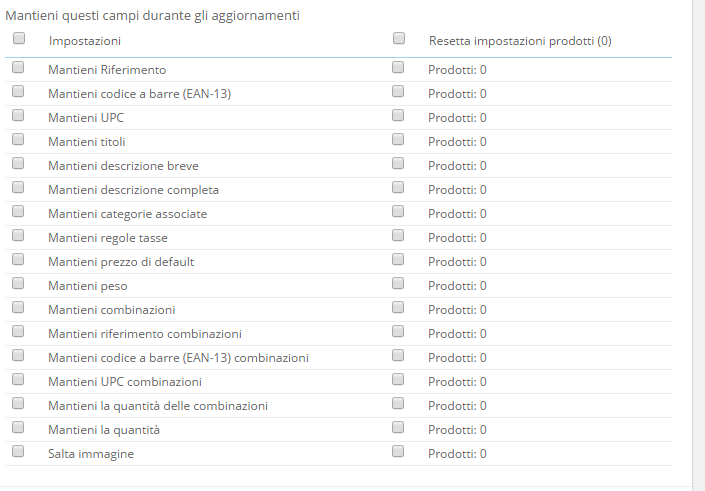The image size is (705, 491).
Task: Toggle the 'Mantieni peso' checkbox
Action: 18,284
